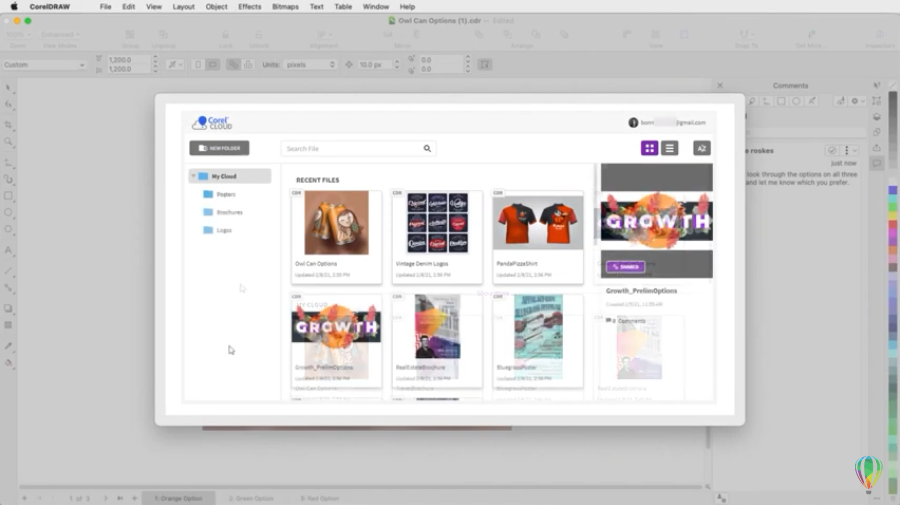Open the Layout menu
The image size is (900, 505).
coord(184,7)
